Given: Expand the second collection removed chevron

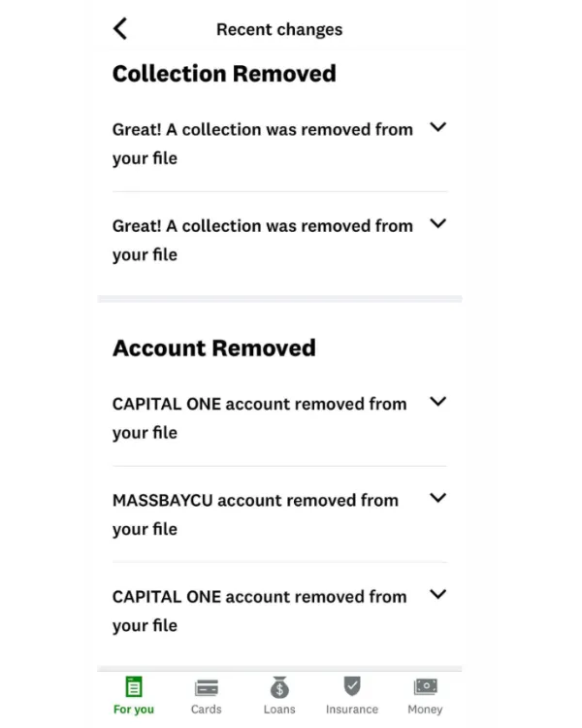Looking at the screenshot, I should click(437, 223).
